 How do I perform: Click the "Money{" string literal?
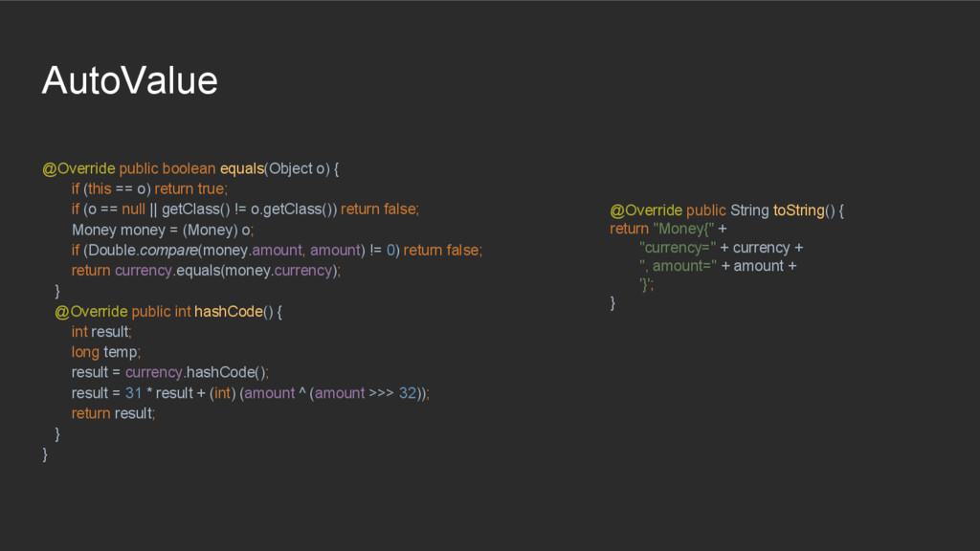click(683, 229)
